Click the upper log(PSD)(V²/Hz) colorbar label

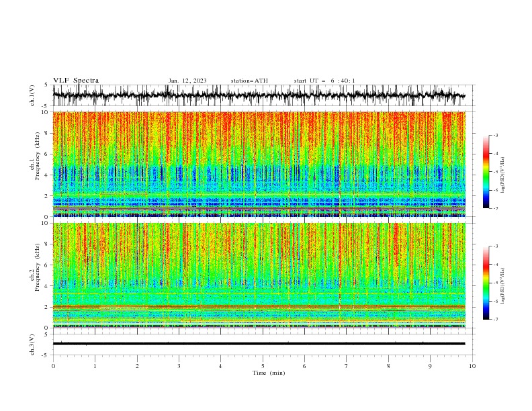click(x=503, y=175)
